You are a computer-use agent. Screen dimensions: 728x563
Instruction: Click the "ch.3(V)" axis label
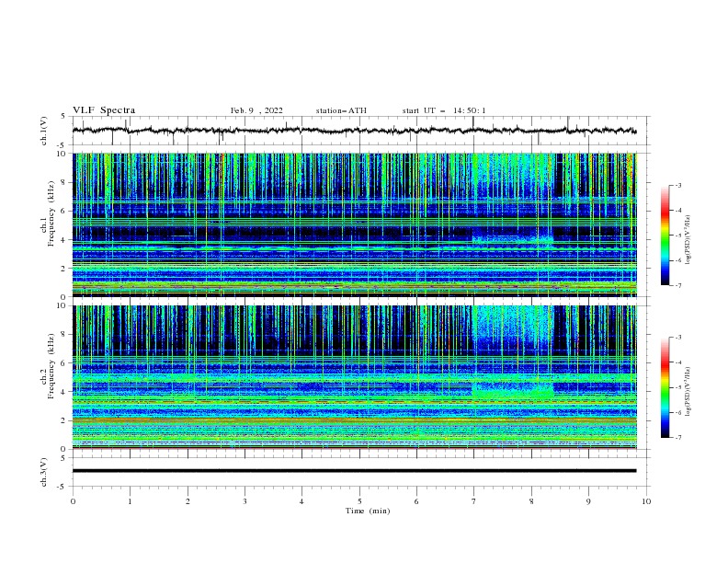(x=44, y=472)
